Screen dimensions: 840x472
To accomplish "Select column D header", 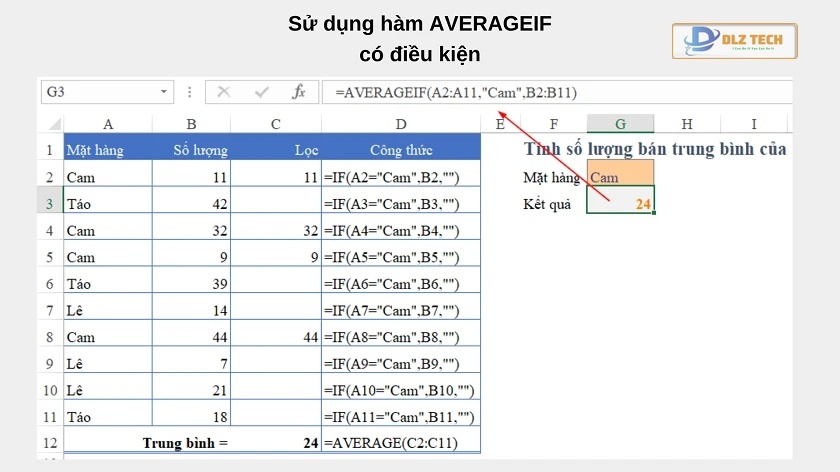I will (x=400, y=124).
